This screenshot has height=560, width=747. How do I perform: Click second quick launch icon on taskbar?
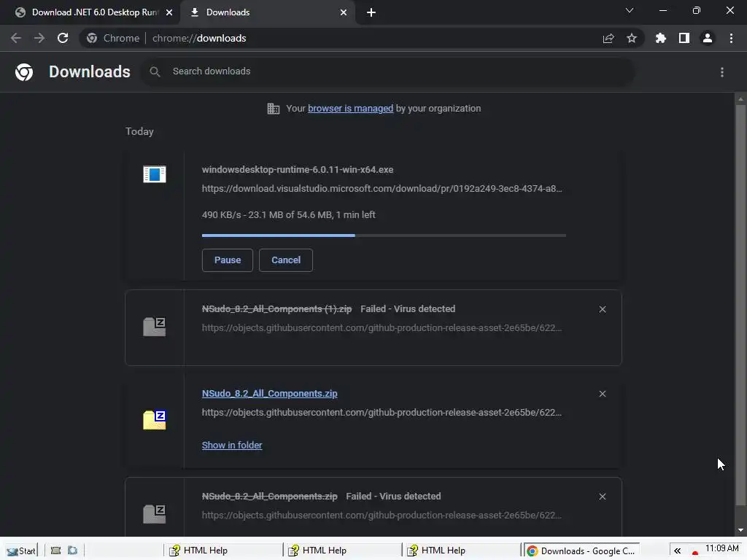tap(72, 551)
